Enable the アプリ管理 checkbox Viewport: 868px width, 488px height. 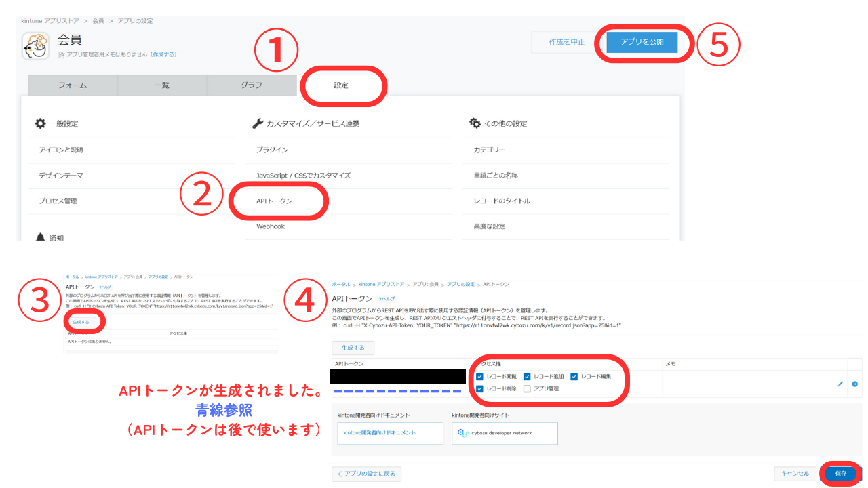pyautogui.click(x=527, y=389)
